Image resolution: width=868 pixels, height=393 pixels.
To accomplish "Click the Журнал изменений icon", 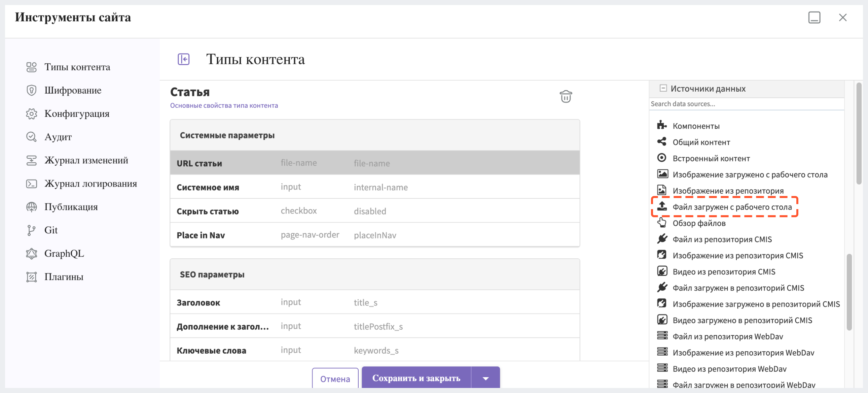I will 31,160.
